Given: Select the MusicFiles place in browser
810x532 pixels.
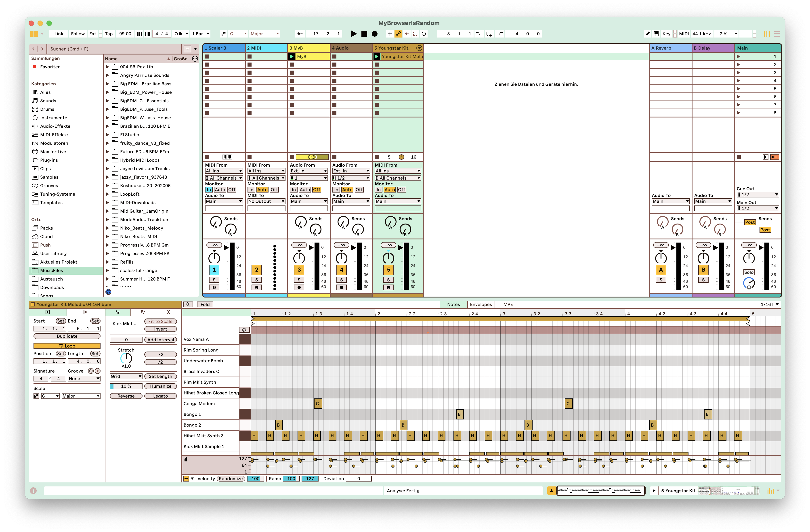Looking at the screenshot, I should (x=66, y=271).
